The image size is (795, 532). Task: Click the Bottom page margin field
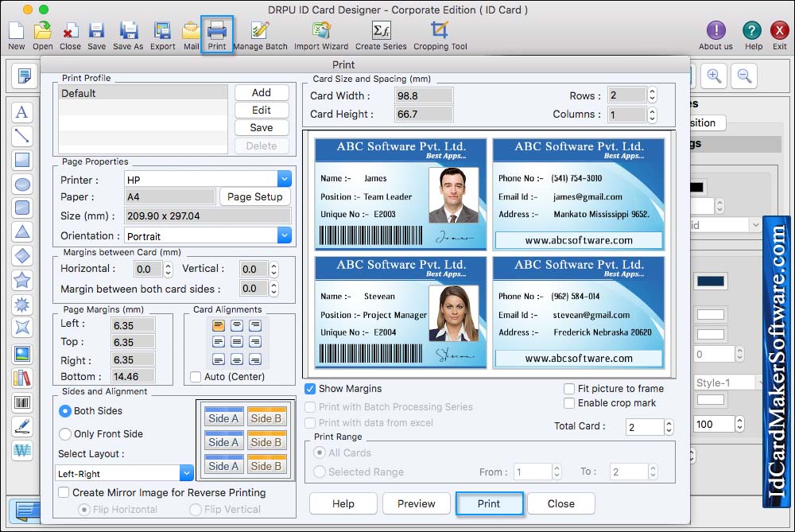[x=134, y=376]
